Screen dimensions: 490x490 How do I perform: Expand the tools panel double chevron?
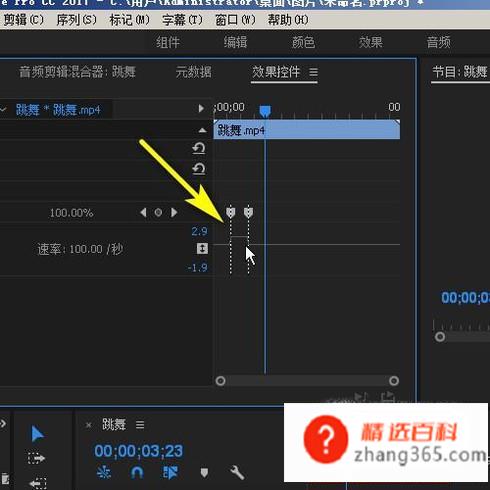click(x=3, y=424)
